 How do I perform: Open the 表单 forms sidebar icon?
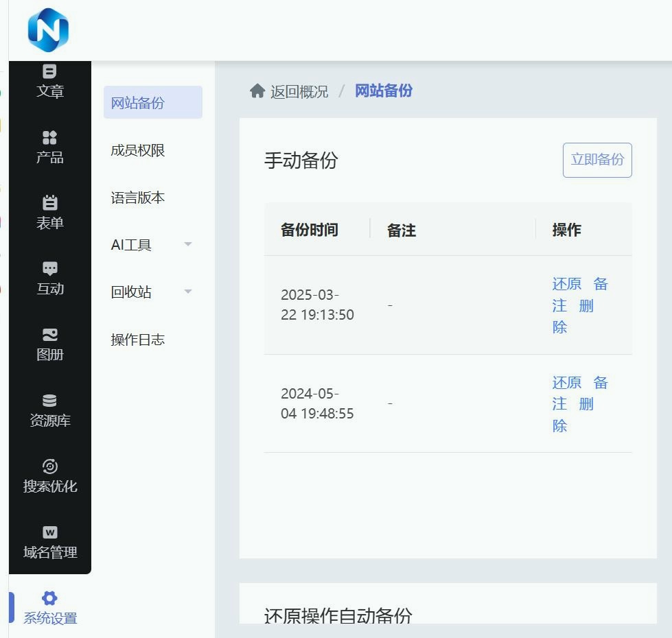(x=49, y=203)
